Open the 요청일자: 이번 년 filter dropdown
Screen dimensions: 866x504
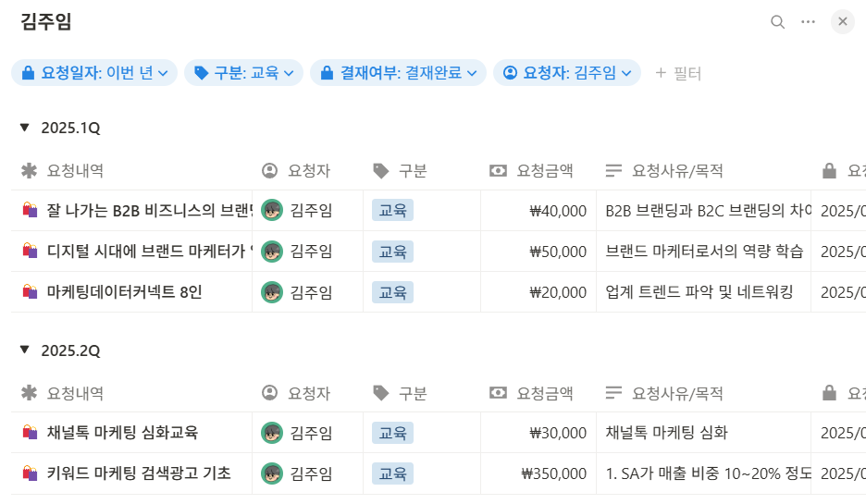[x=94, y=73]
